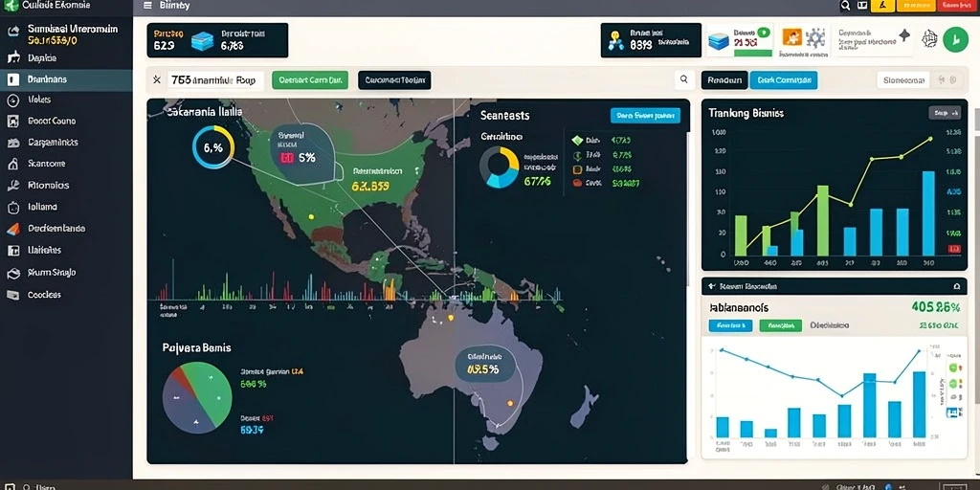Open the green circular avatar icon
Screen dimensions: 980x490
[x=955, y=39]
